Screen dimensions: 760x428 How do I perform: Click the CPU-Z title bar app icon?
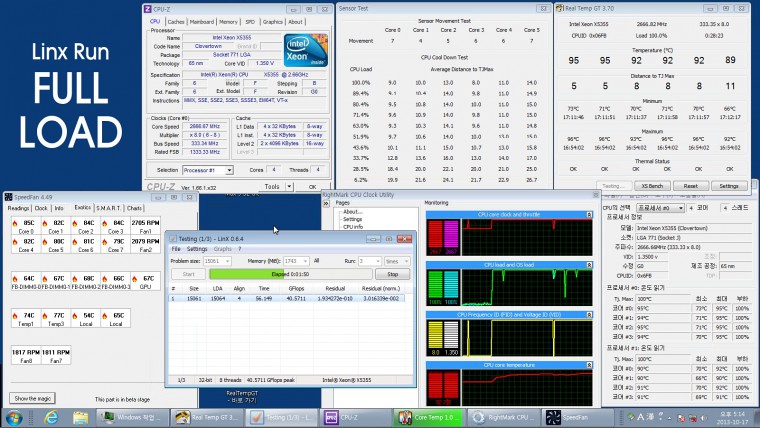[147, 9]
